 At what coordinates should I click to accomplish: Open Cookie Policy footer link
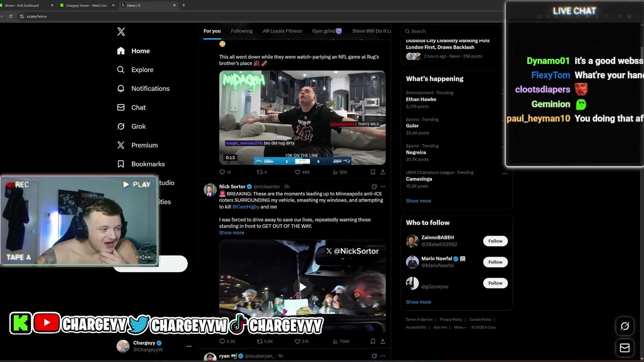tap(480, 320)
